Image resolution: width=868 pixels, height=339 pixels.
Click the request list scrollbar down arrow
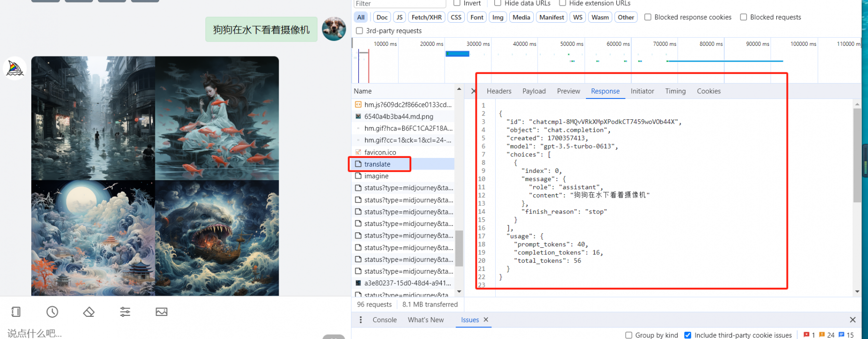[459, 292]
